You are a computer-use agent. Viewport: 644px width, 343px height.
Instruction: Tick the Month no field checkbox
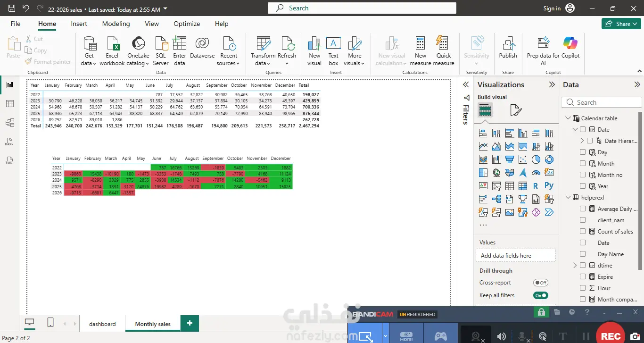[583, 175]
